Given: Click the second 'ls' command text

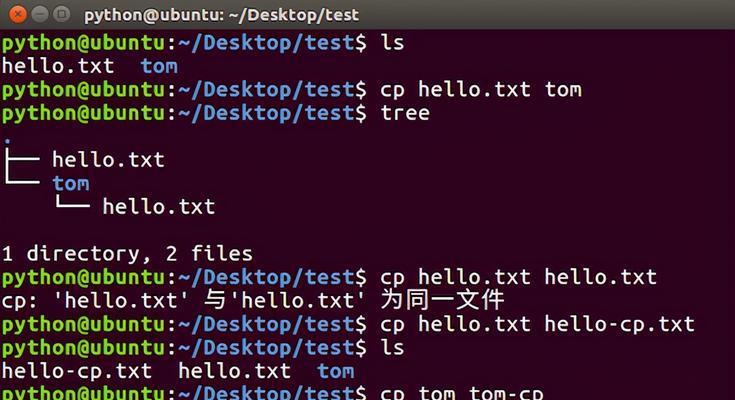Looking at the screenshot, I should [392, 347].
